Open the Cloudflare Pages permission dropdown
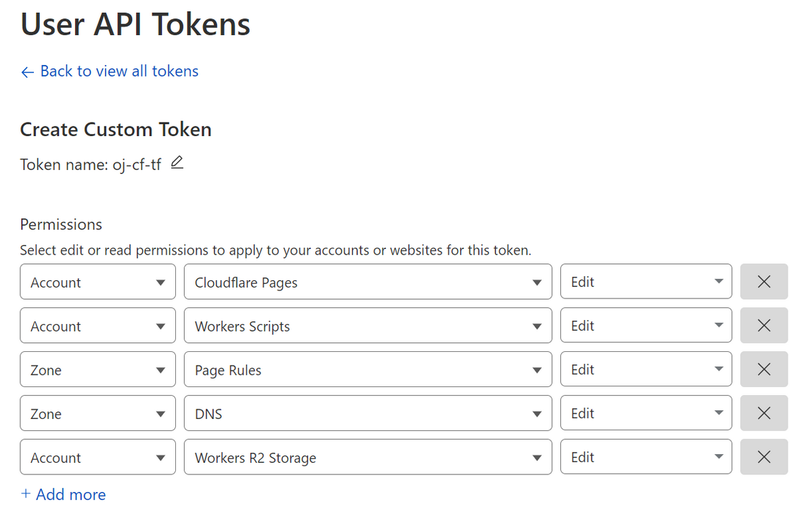The height and width of the screenshot is (517, 812). (x=368, y=282)
